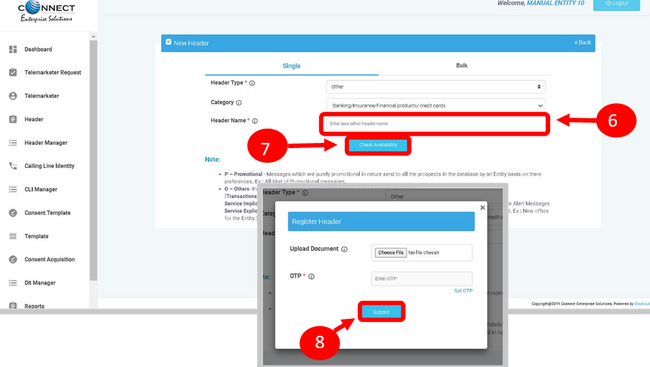650x367 pixels.
Task: Click the Check Availability button
Action: pos(378,145)
